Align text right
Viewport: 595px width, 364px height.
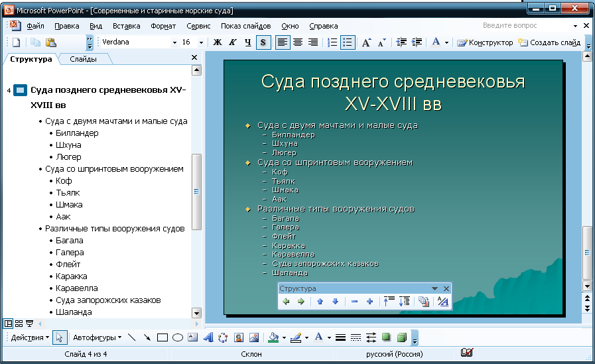point(313,42)
